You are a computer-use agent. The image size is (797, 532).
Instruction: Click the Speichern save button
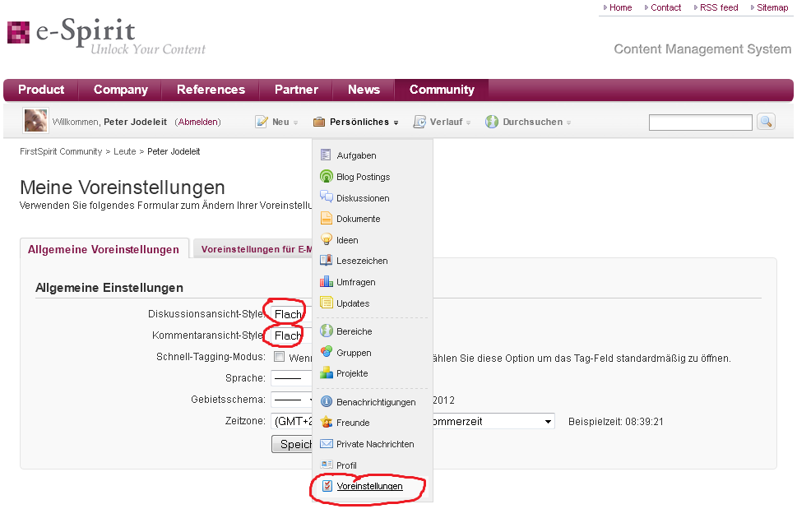pyautogui.click(x=292, y=444)
